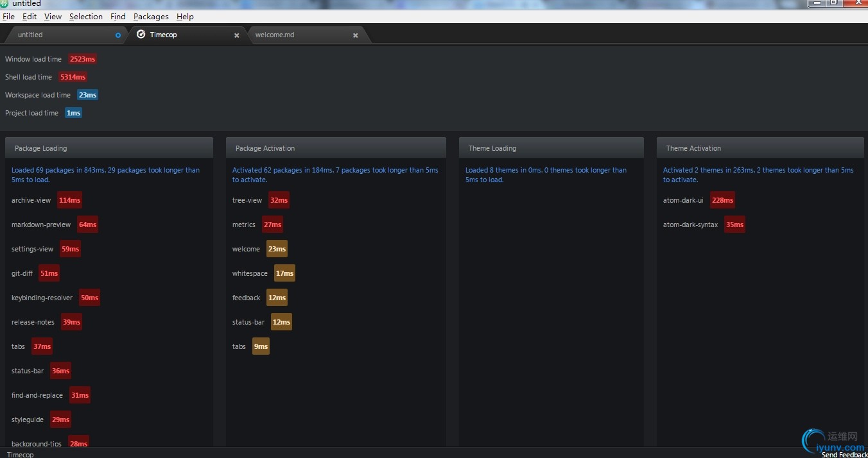Click the 114ms badge for archive-view

(69, 200)
